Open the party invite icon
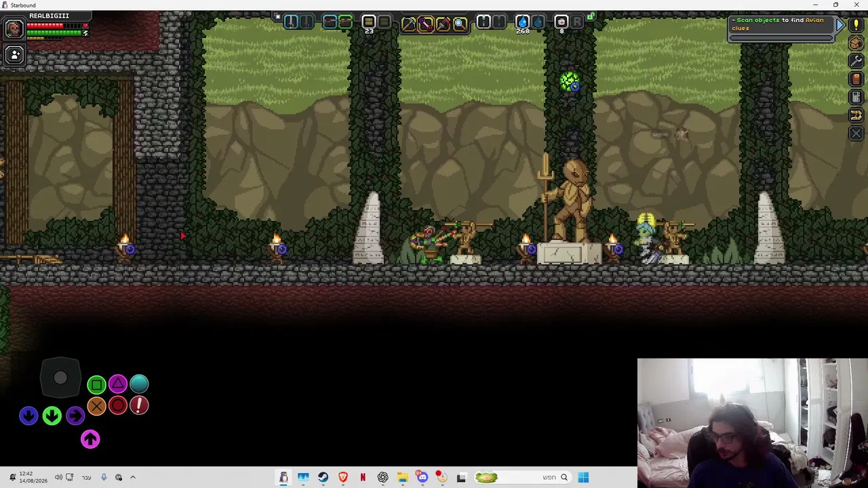Image resolution: width=868 pixels, height=488 pixels. (x=14, y=55)
